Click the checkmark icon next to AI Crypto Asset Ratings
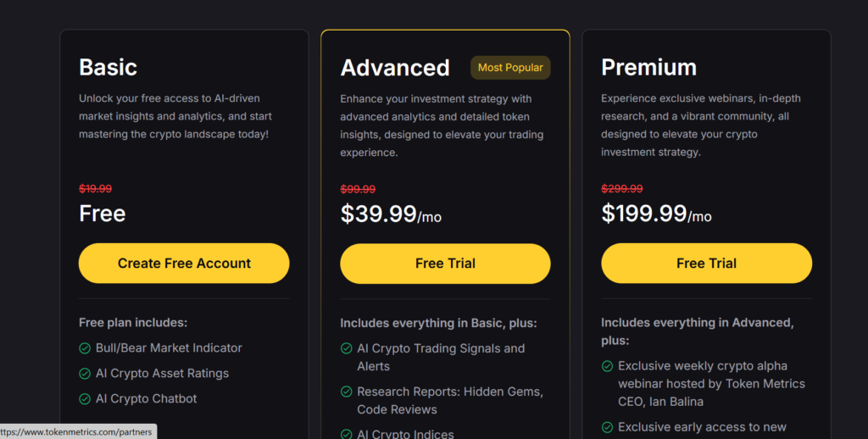The image size is (868, 439). pyautogui.click(x=85, y=374)
